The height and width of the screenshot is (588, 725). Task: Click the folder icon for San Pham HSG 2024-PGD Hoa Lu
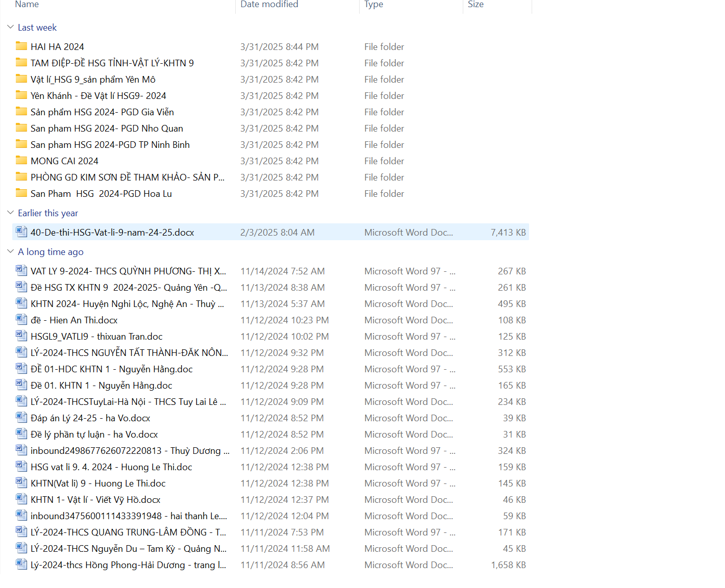(x=21, y=193)
